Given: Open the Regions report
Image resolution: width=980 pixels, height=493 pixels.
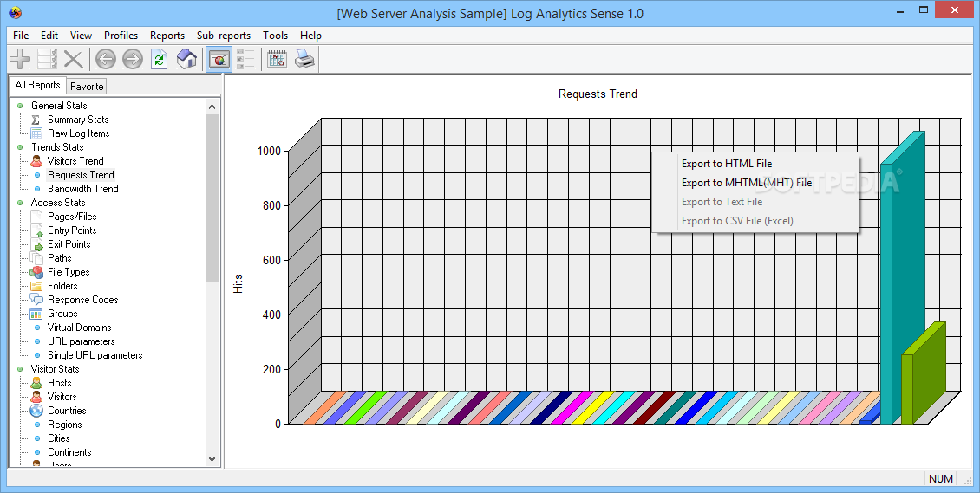Looking at the screenshot, I should pyautogui.click(x=64, y=425).
